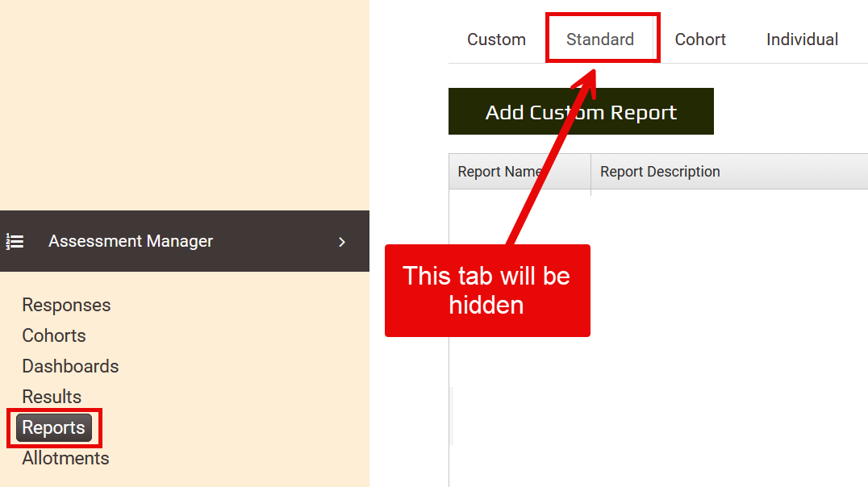Switch to the Custom tab
This screenshot has width=868, height=487.
point(496,40)
